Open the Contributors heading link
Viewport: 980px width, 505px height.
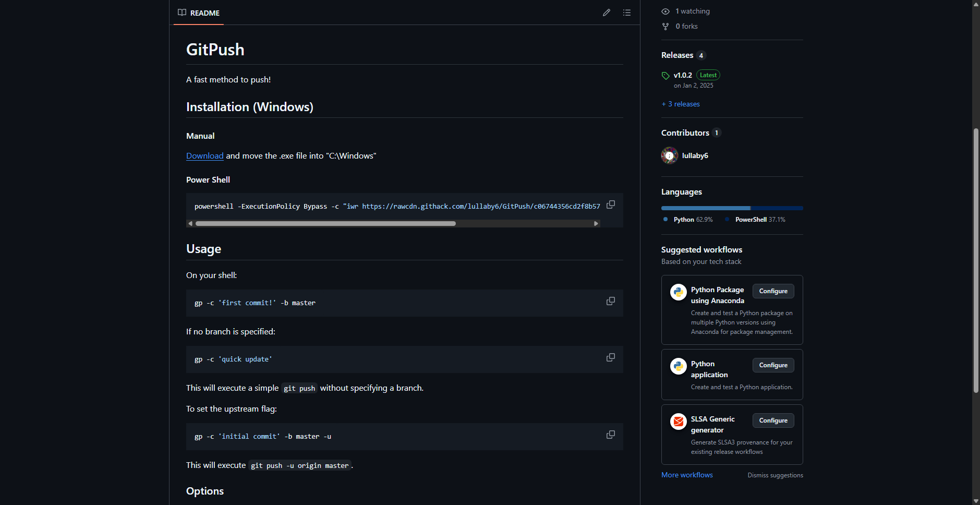pyautogui.click(x=685, y=133)
